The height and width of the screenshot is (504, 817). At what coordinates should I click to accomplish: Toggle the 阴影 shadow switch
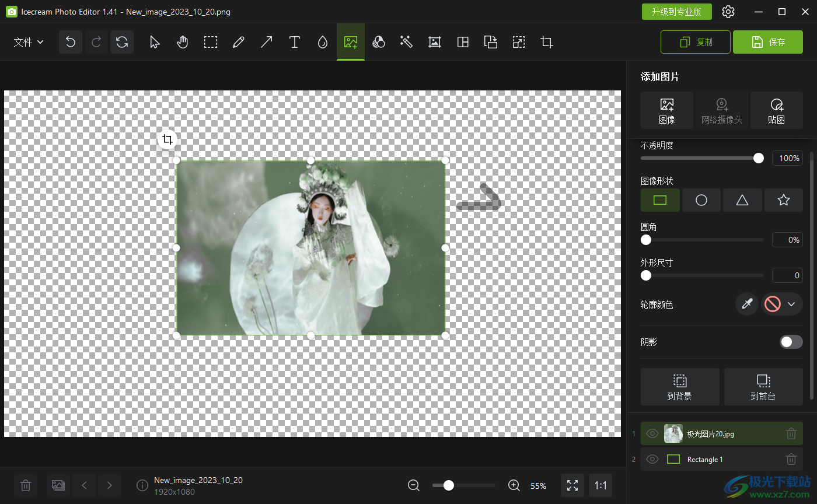tap(791, 342)
